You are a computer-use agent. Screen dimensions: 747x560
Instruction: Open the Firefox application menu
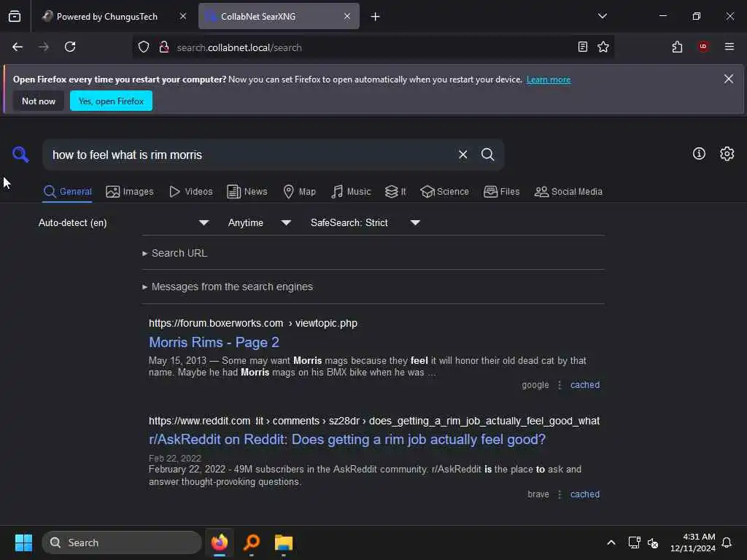pyautogui.click(x=729, y=47)
